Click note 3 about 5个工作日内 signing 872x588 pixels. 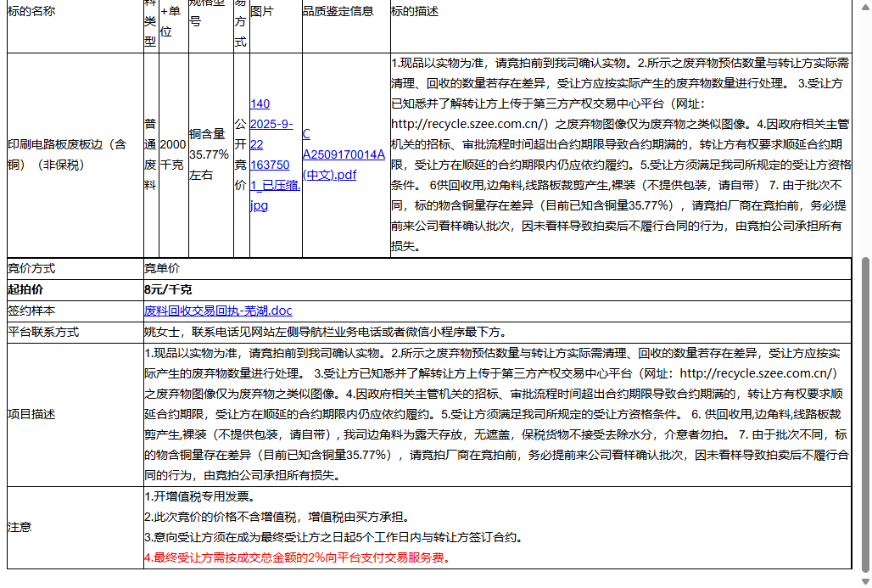tap(333, 538)
